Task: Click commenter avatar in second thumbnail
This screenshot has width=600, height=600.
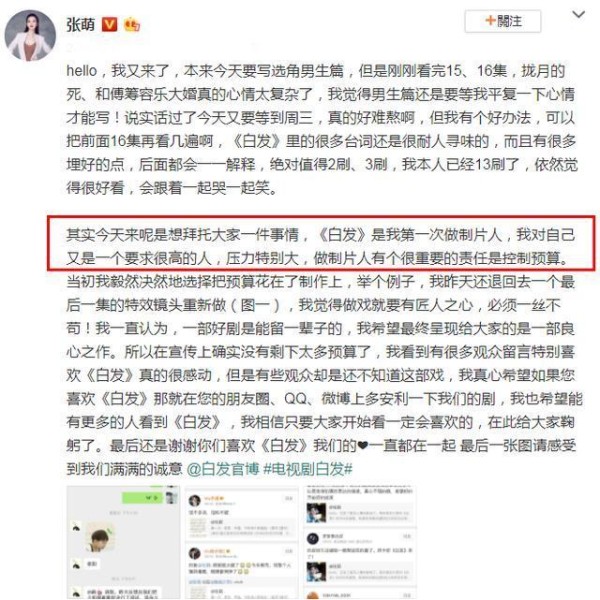Action: pyautogui.click(x=195, y=501)
